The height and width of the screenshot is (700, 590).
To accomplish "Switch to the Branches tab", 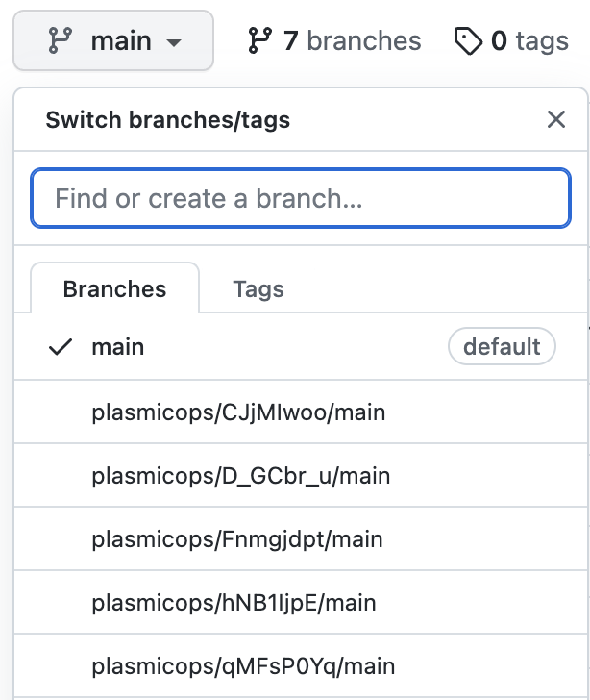I will (x=114, y=289).
